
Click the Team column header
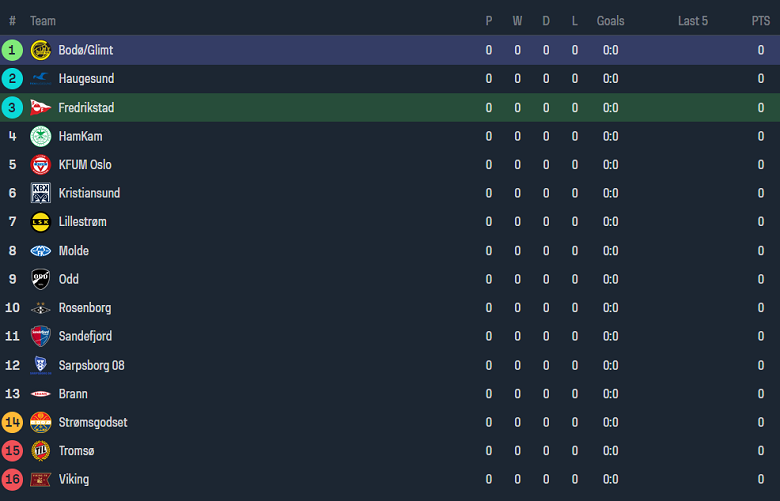43,21
